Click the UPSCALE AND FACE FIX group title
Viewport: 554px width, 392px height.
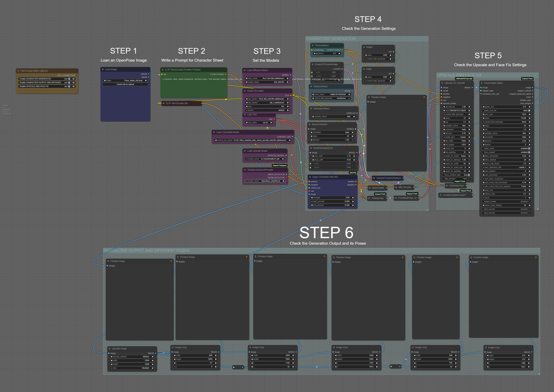coord(459,75)
